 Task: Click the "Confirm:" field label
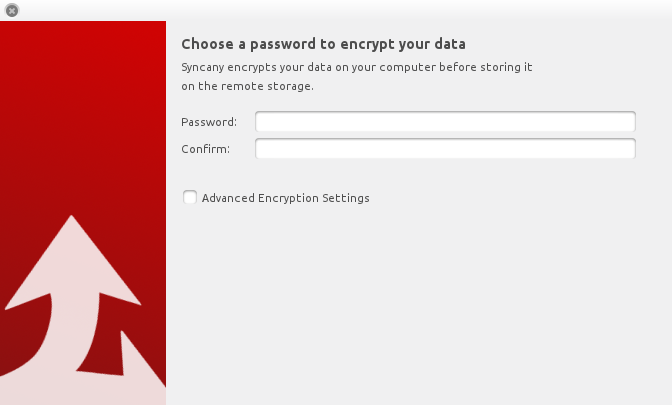[x=206, y=149]
